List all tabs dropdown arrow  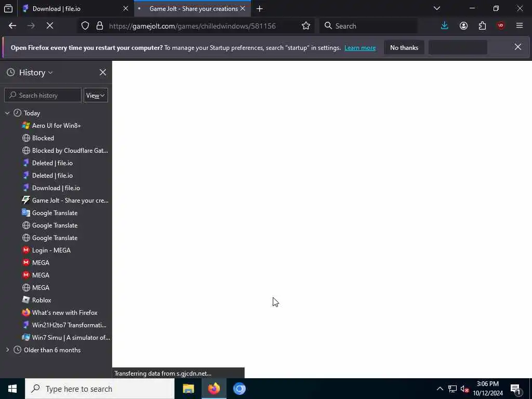pos(437,8)
